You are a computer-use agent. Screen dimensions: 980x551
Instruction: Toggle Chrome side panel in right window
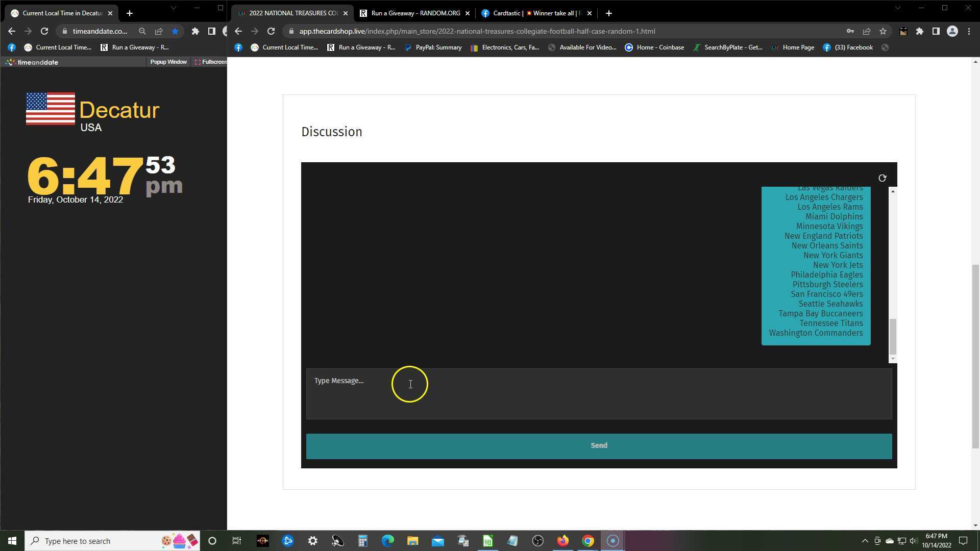pyautogui.click(x=936, y=31)
